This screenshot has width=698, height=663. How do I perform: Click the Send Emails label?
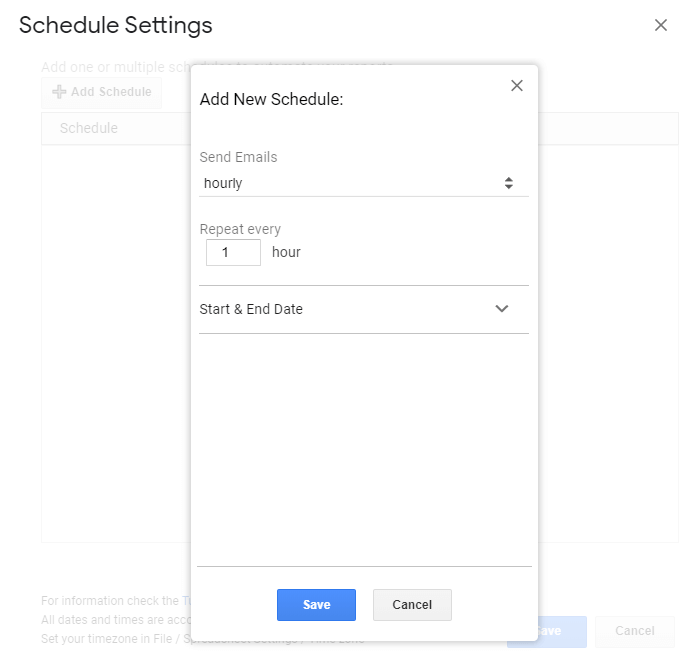(x=239, y=157)
